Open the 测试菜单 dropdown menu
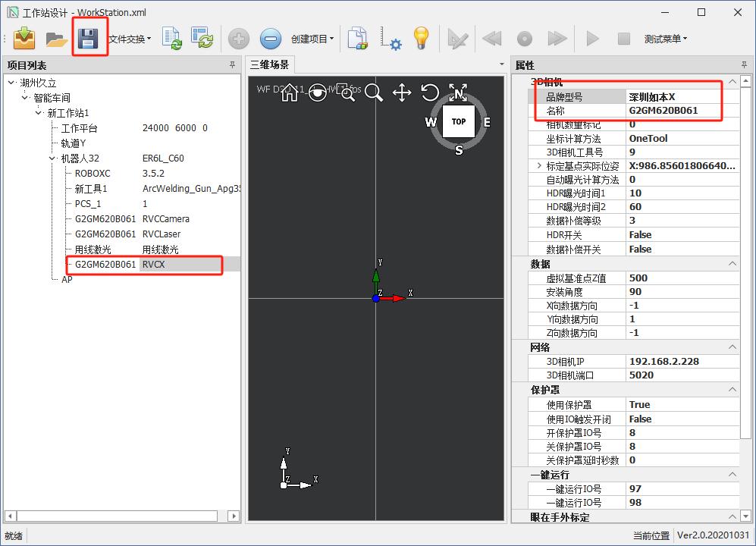This screenshot has height=546, width=756. click(665, 39)
